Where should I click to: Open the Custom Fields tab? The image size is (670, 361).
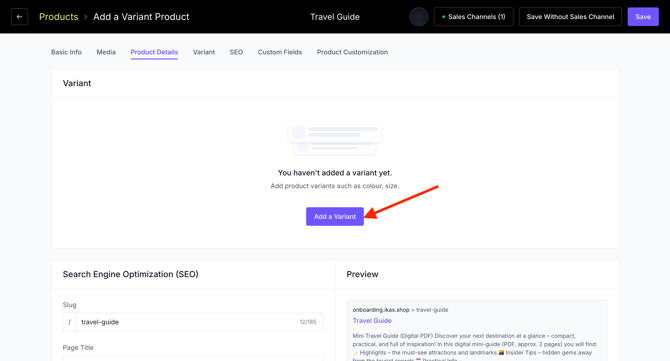click(x=280, y=52)
